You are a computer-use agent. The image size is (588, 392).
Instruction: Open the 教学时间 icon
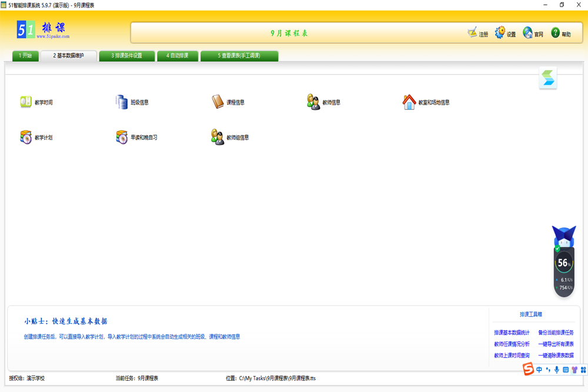click(x=26, y=102)
